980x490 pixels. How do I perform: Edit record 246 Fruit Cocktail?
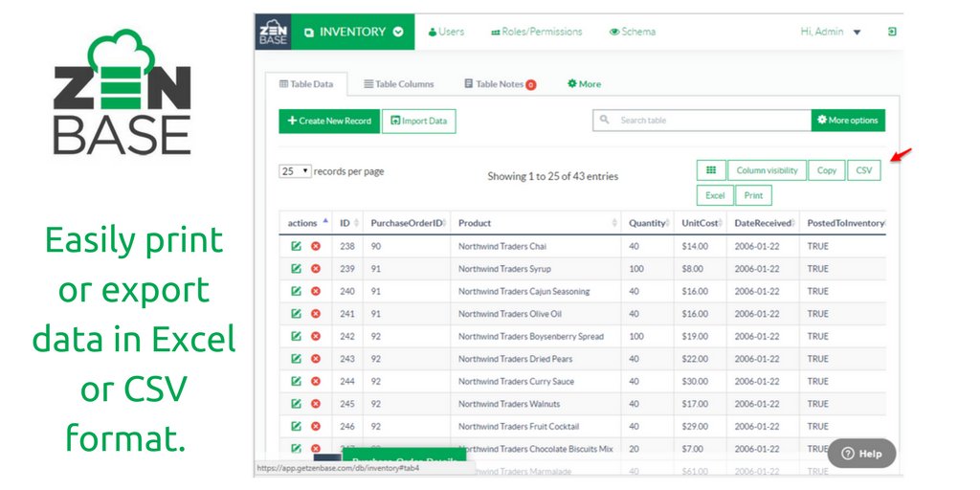pos(297,426)
